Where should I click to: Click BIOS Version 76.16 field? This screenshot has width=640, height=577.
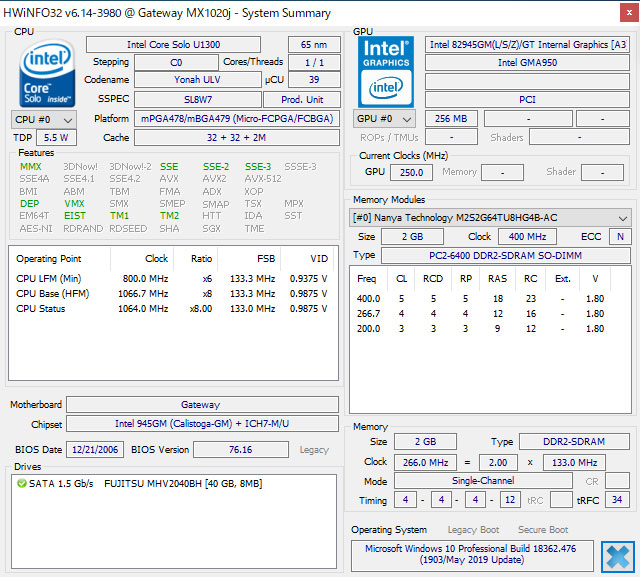241,450
